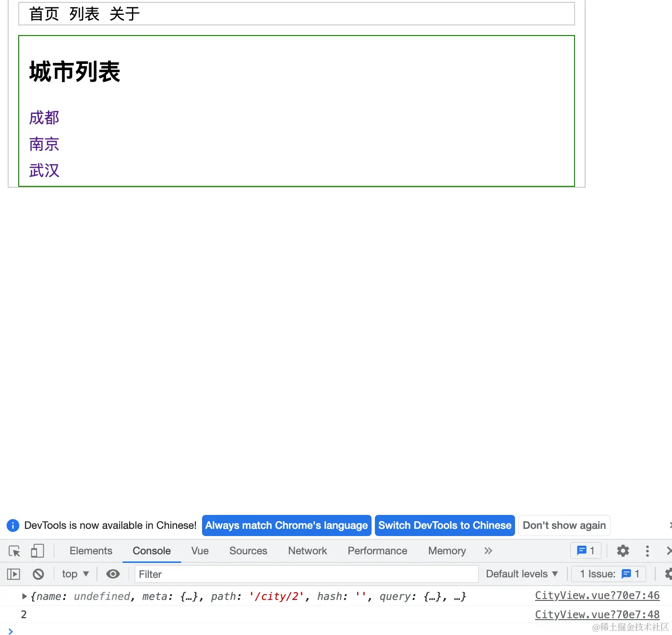The width and height of the screenshot is (672, 635).
Task: Click Always match Chrome's language button
Action: [287, 525]
